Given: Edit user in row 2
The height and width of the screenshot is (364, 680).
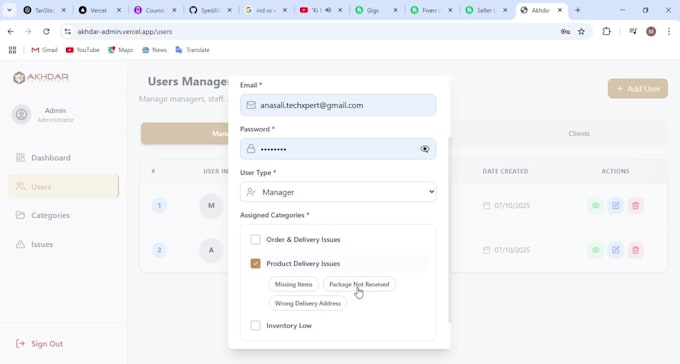Looking at the screenshot, I should 616,250.
